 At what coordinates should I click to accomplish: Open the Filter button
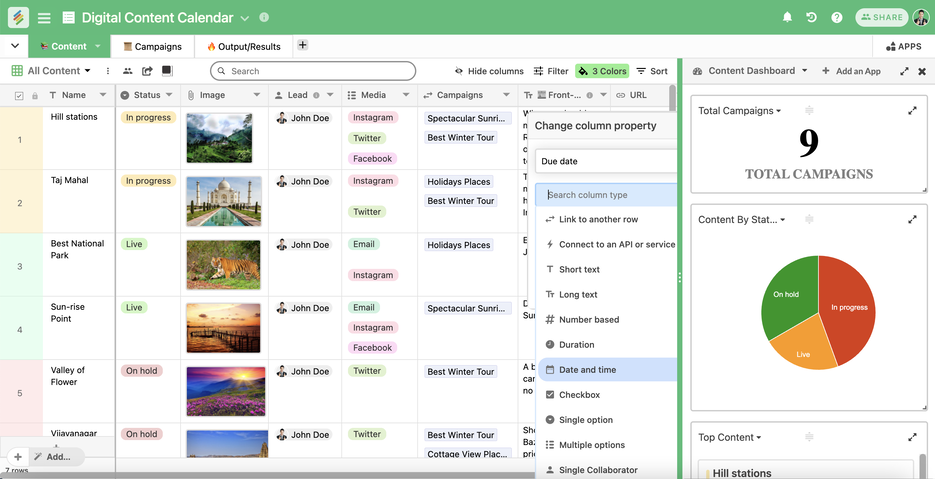click(551, 71)
